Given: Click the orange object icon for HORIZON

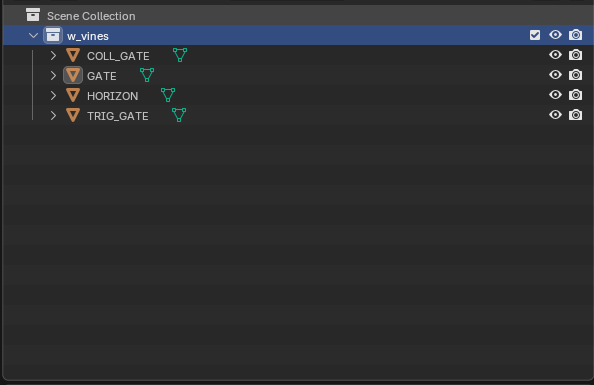Looking at the screenshot, I should [x=73, y=95].
